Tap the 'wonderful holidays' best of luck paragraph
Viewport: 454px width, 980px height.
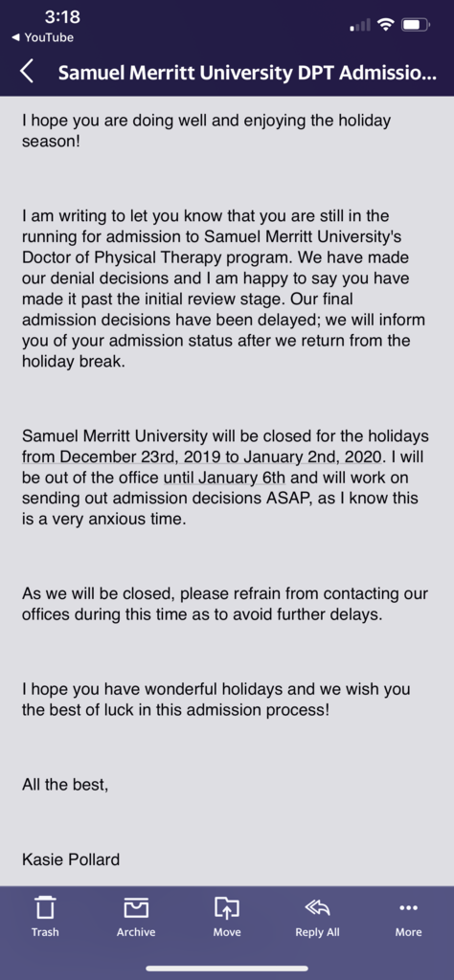pos(216,700)
